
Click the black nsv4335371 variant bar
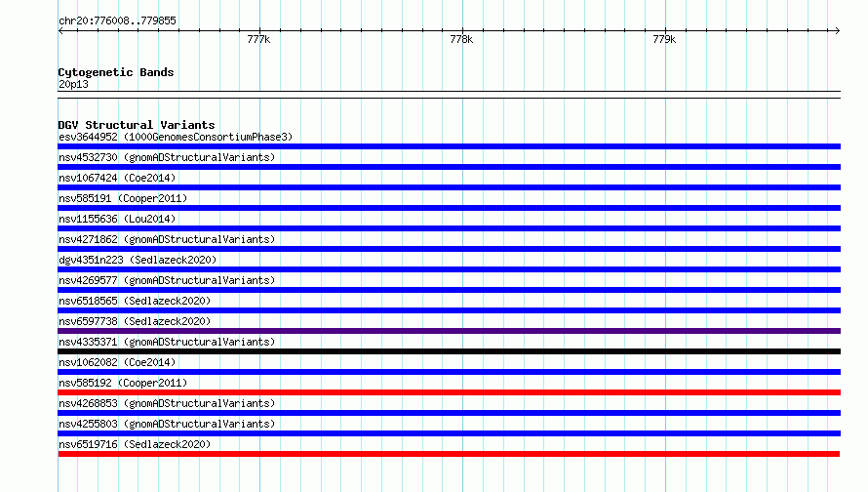[x=449, y=351]
